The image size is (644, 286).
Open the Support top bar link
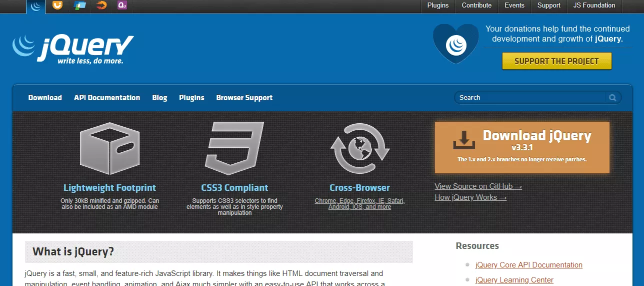548,6
